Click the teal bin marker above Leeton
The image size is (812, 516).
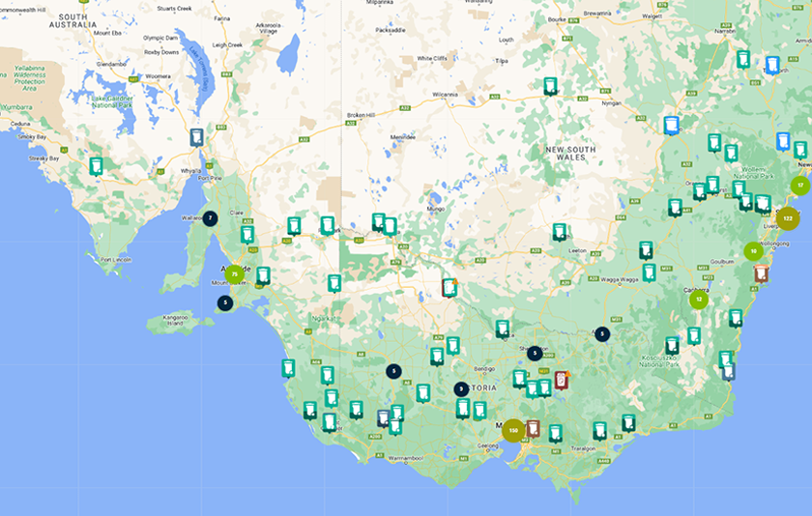[x=560, y=231]
